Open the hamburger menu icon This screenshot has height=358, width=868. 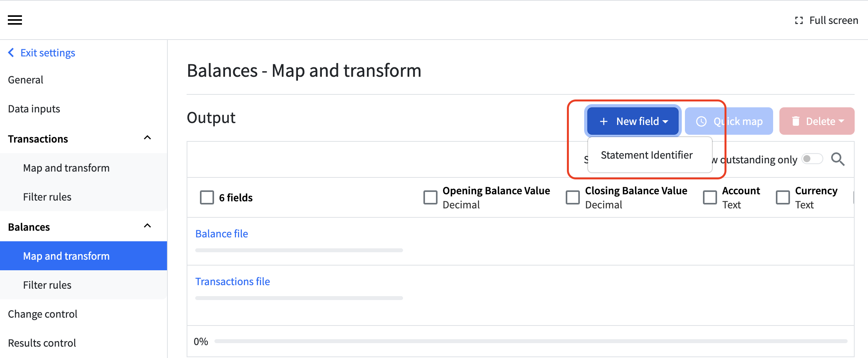point(15,20)
